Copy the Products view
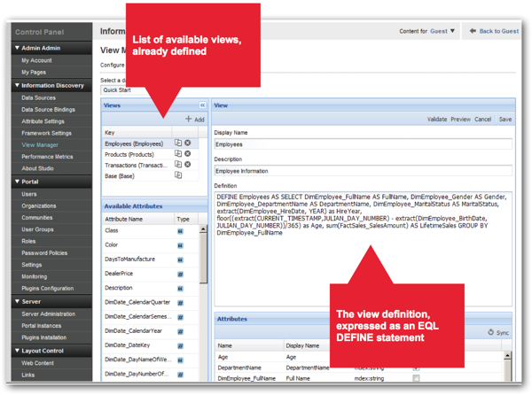The height and width of the screenshot is (395, 532). 178,153
